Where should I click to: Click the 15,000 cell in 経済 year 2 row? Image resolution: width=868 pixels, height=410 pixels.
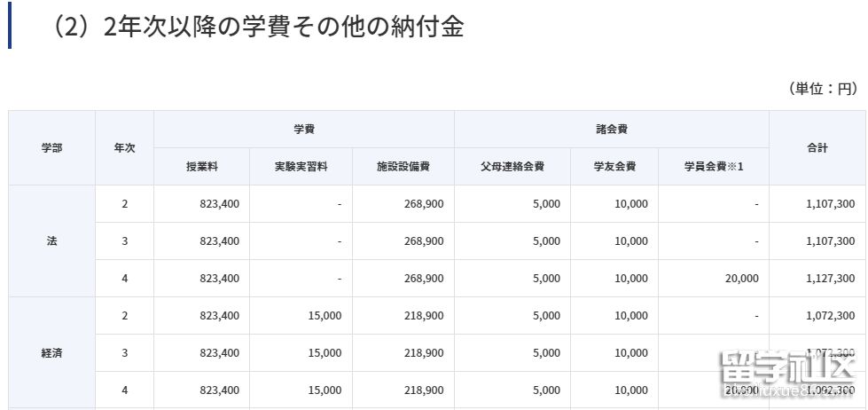point(324,316)
